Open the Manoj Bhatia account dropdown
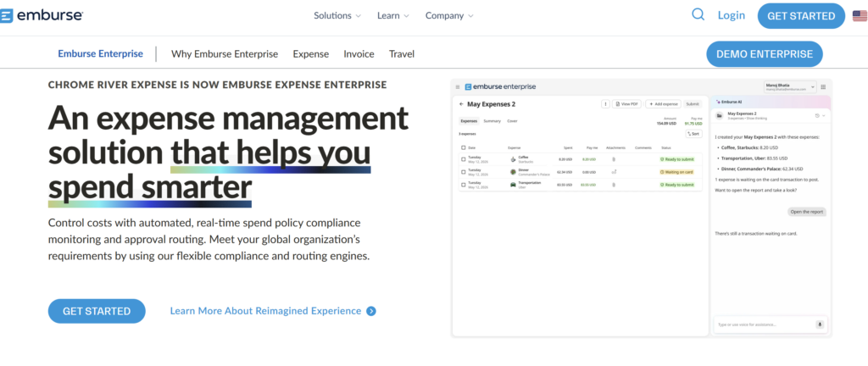Image resolution: width=868 pixels, height=366 pixels. (x=790, y=86)
